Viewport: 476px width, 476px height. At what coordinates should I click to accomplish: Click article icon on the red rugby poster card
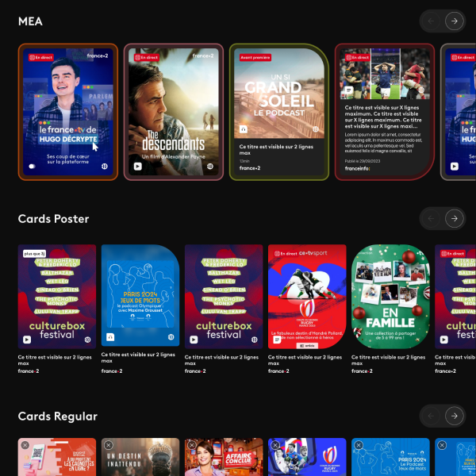click(x=277, y=340)
